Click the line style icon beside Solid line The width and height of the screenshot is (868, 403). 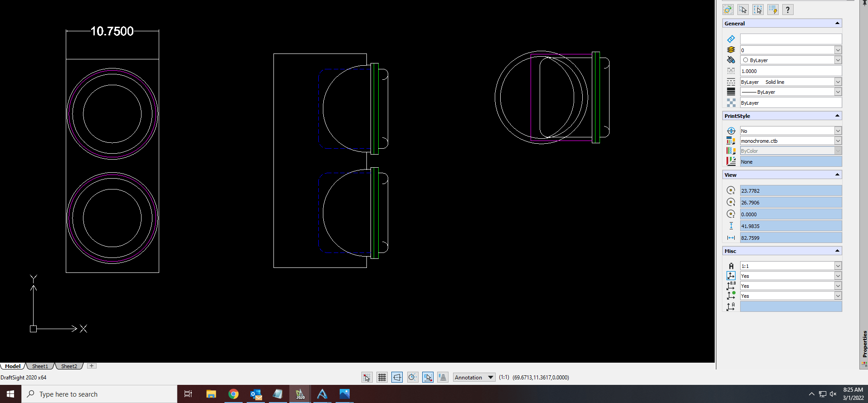731,82
